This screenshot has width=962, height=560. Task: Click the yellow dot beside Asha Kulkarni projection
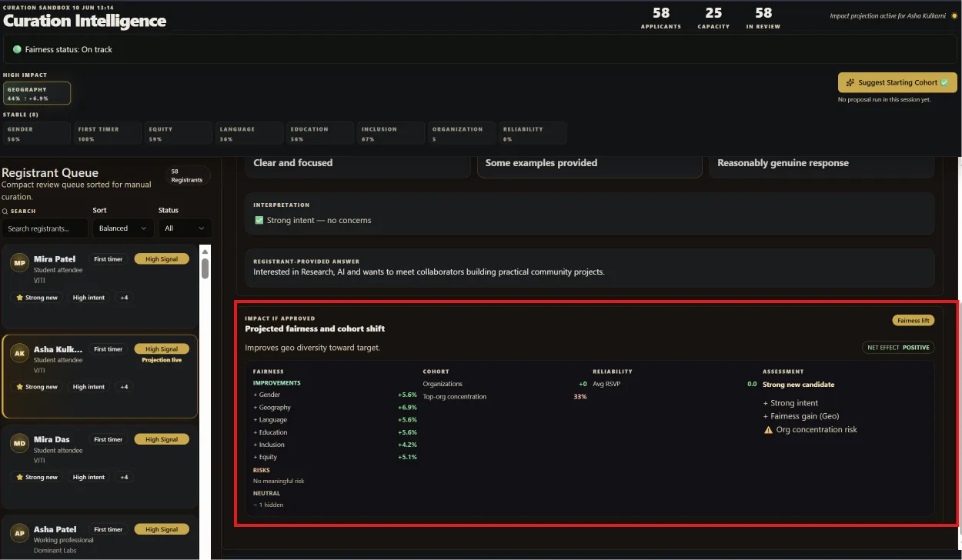click(x=954, y=15)
